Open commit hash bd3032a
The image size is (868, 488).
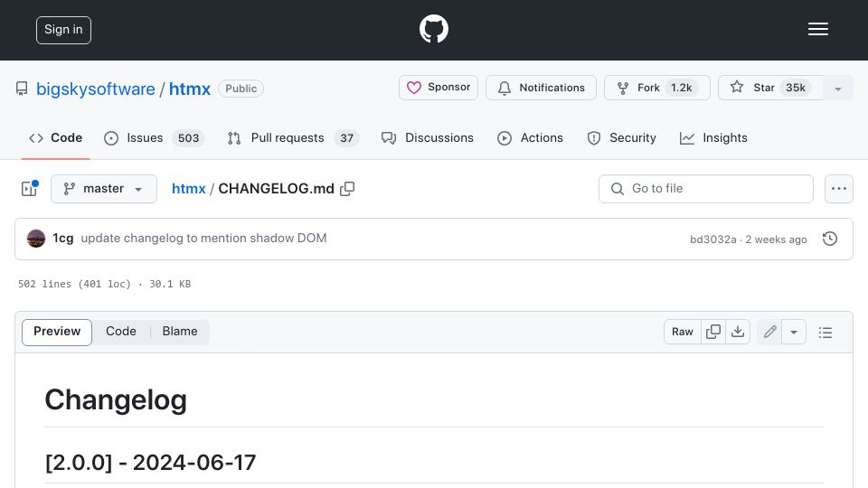click(x=713, y=239)
